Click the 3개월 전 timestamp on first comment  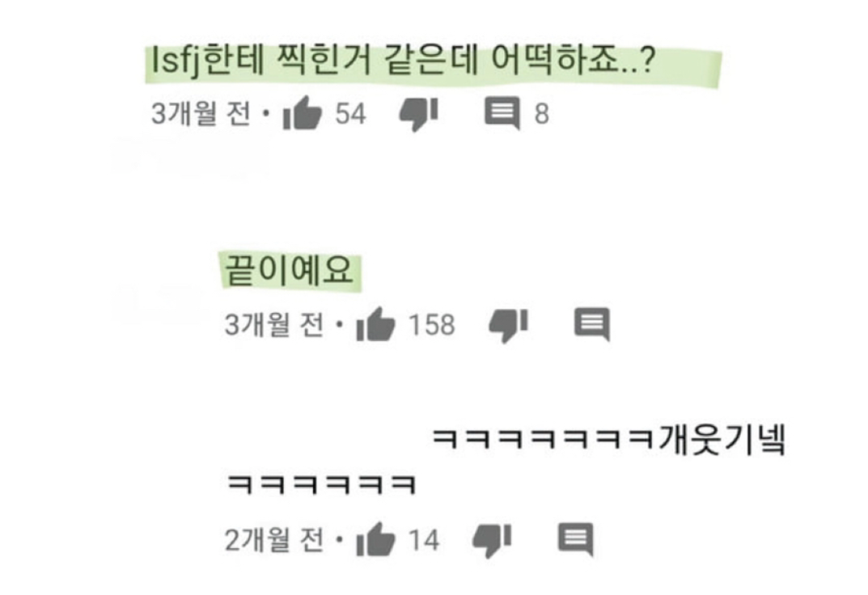click(x=201, y=114)
